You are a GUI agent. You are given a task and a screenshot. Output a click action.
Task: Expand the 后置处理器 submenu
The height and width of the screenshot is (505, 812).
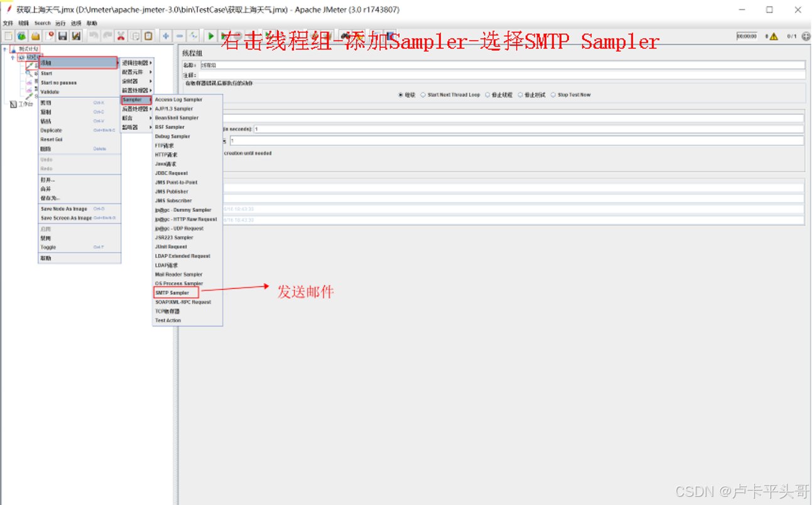[x=137, y=109]
